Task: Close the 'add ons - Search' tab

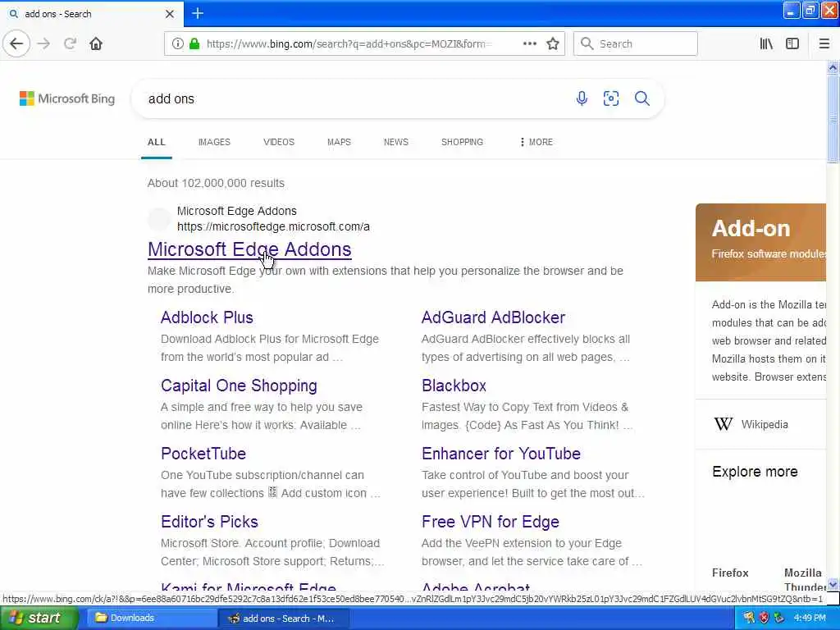Action: [x=170, y=14]
